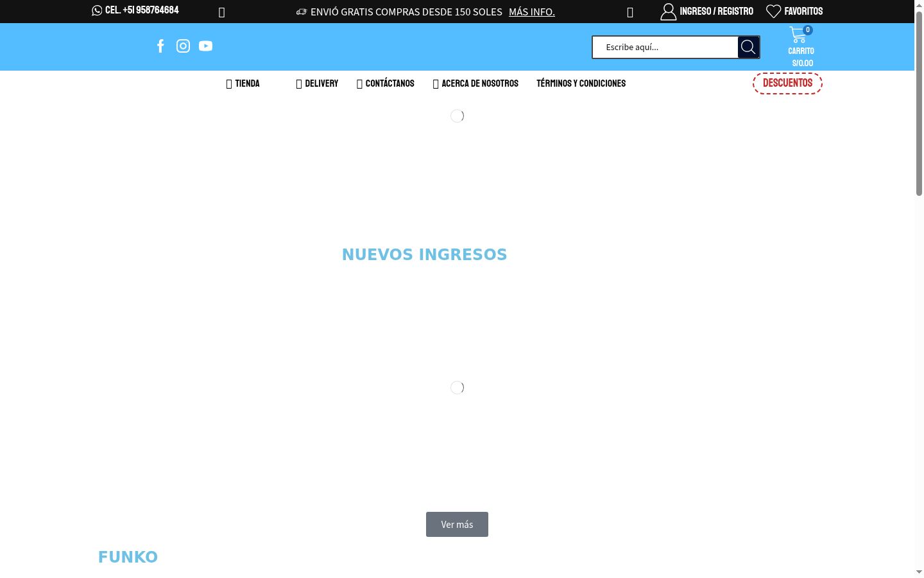Click the WhatsApp phone icon

click(x=97, y=10)
